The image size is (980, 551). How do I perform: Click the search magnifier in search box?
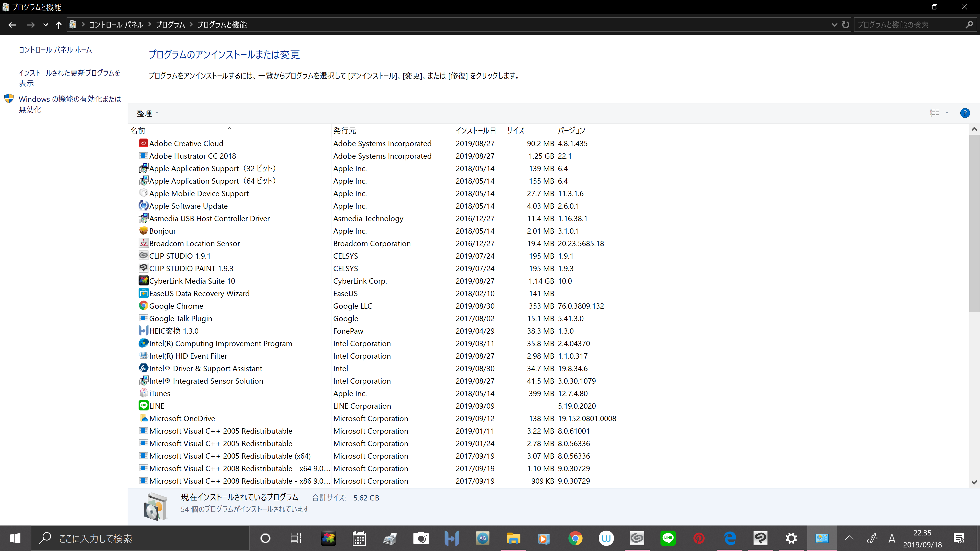click(x=969, y=25)
